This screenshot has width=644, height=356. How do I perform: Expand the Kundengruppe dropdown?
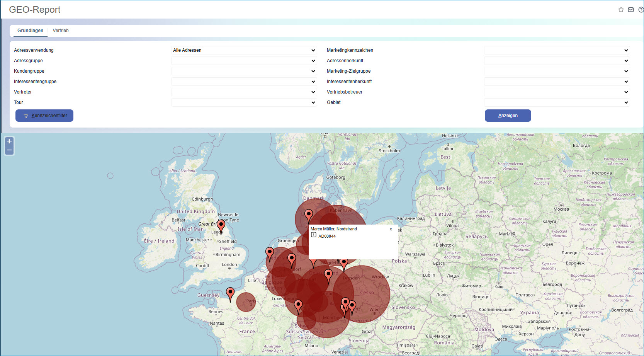244,71
